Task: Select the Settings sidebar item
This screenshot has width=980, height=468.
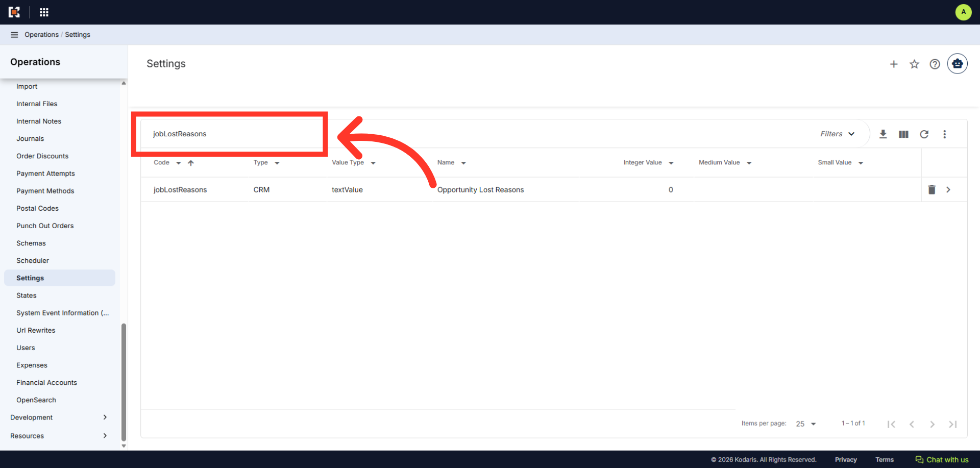Action: click(x=59, y=278)
